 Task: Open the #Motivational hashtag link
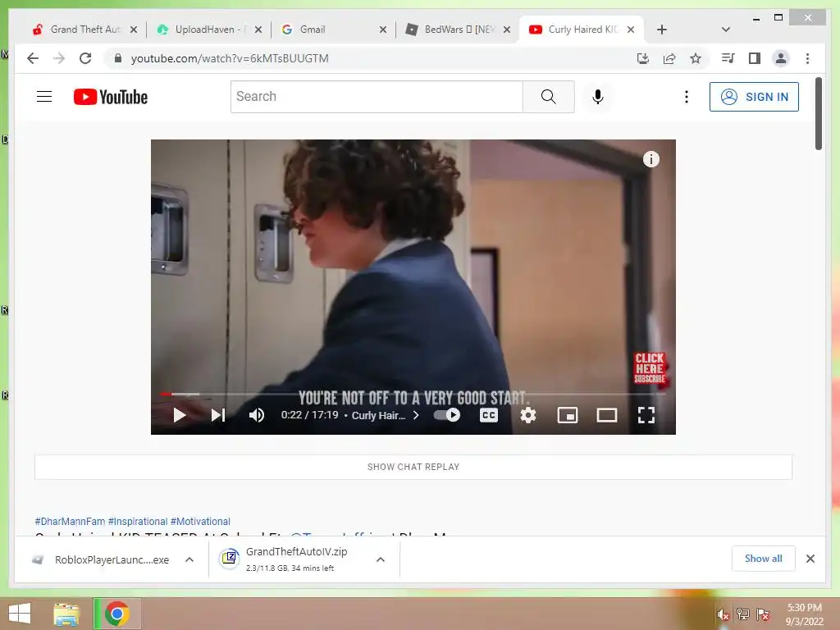200,521
